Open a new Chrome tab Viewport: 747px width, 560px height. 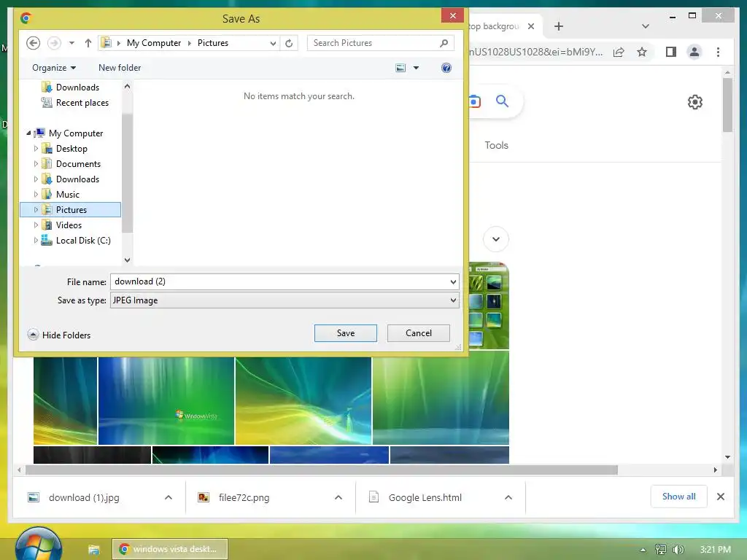559,26
